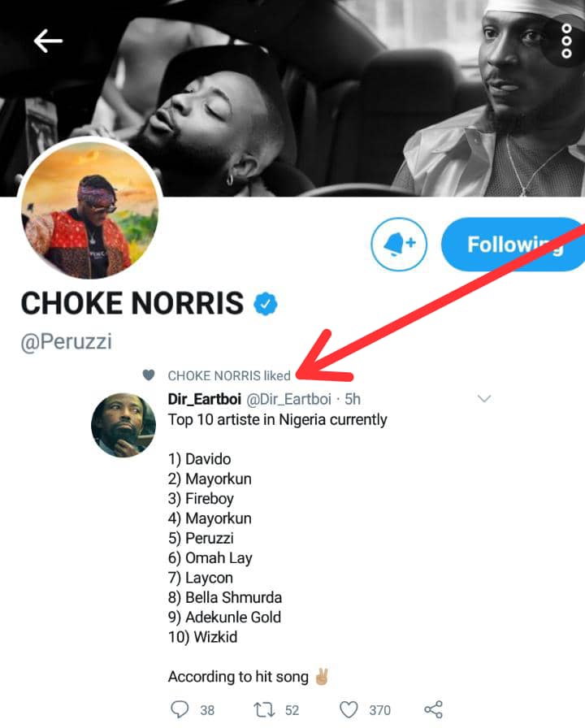Open Dir_Eartboi's avatar picture
585x728 pixels.
coord(123,425)
